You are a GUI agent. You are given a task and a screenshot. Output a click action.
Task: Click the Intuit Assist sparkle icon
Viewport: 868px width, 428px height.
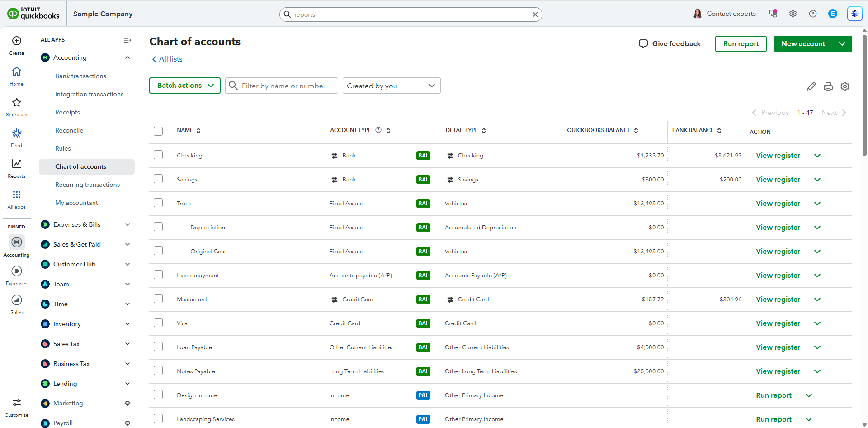[854, 14]
